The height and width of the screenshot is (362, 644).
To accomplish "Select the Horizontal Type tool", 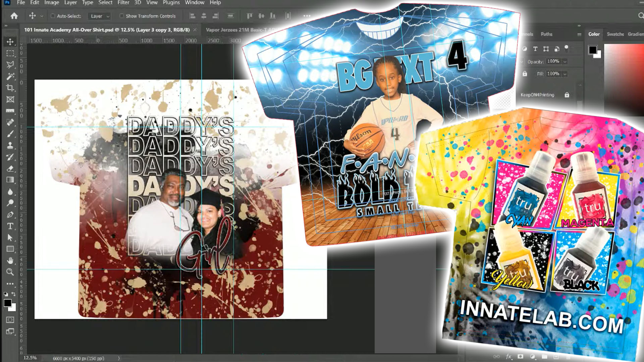I will [x=10, y=226].
